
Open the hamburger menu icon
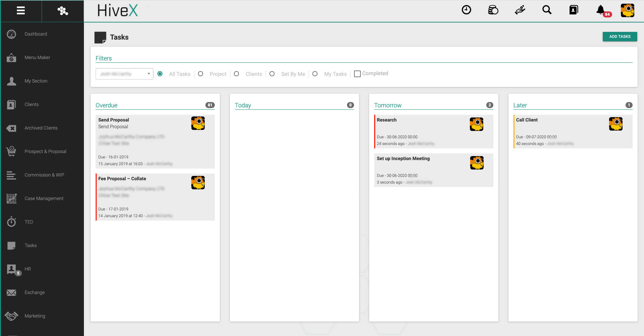click(x=21, y=11)
